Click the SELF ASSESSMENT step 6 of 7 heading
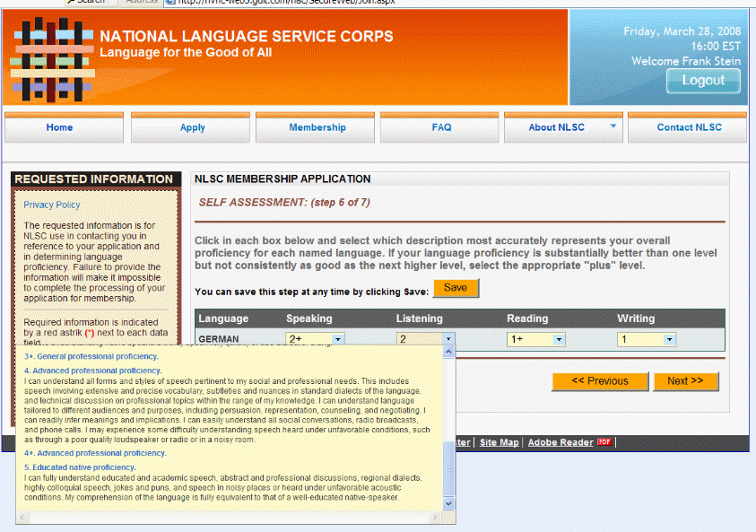 (284, 202)
